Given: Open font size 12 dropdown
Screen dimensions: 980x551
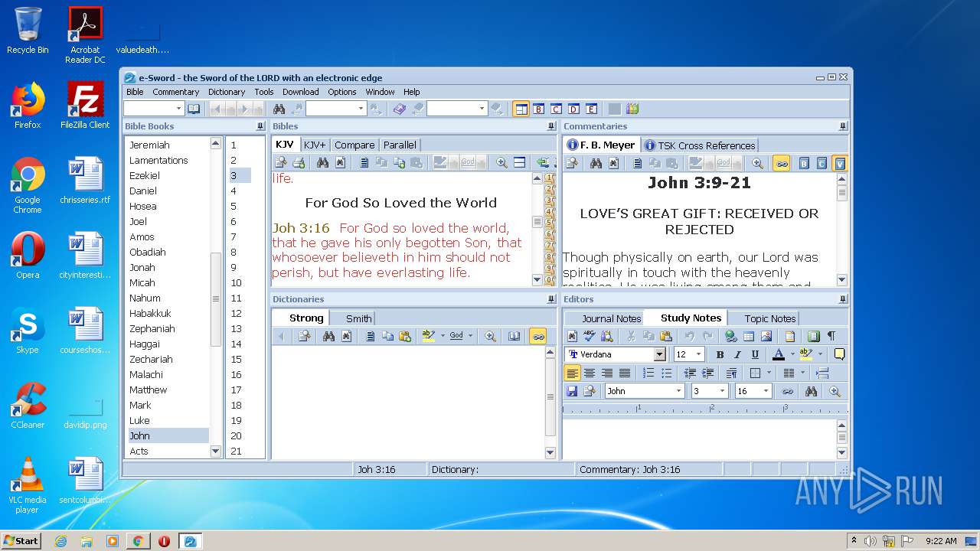Looking at the screenshot, I should [698, 354].
